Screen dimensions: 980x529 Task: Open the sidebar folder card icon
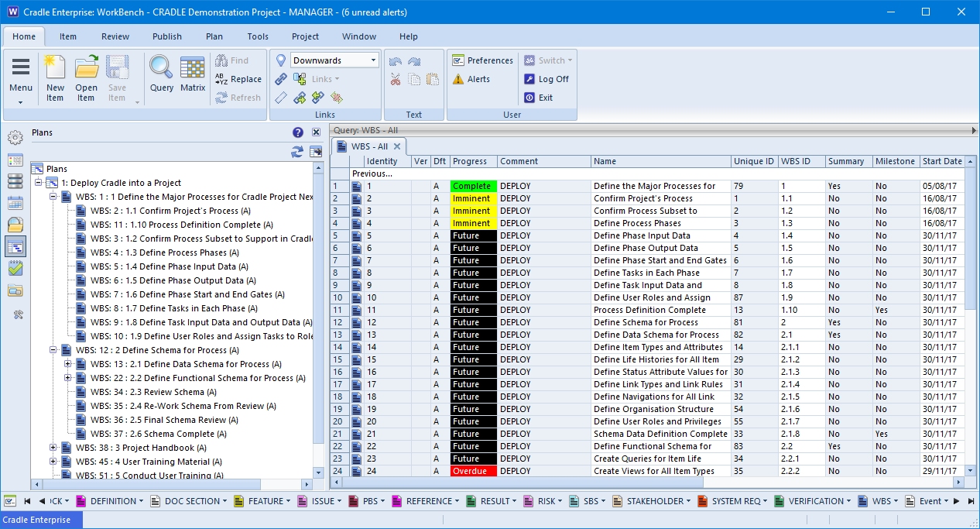click(x=15, y=290)
